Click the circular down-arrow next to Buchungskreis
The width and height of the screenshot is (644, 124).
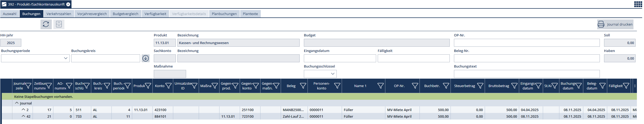pyautogui.click(x=146, y=58)
